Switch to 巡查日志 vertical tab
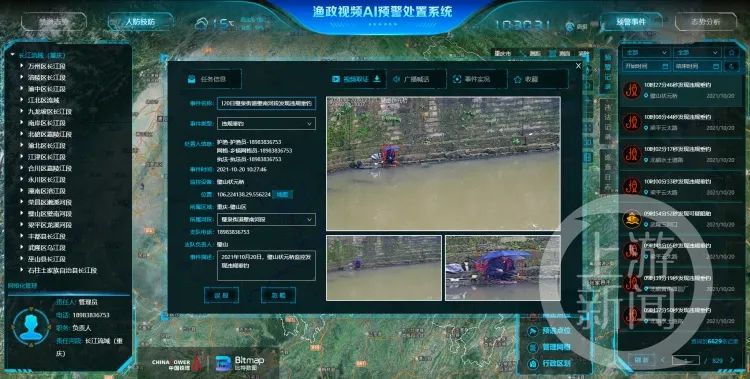This screenshot has width=750, height=379. coord(607,172)
